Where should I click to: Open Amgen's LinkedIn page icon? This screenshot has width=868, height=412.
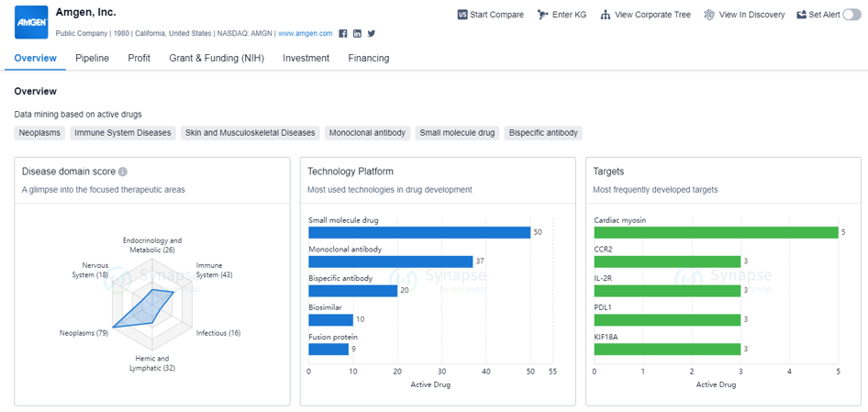click(357, 33)
